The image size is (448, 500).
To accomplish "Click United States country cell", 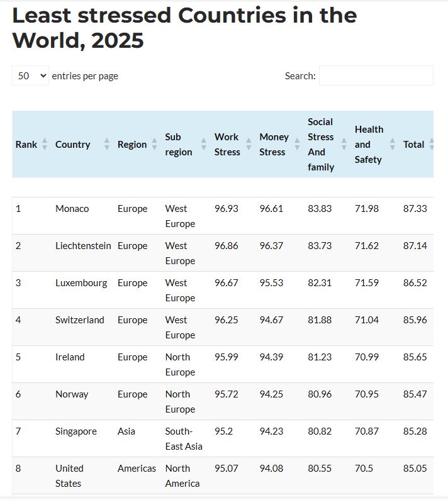I will [69, 475].
